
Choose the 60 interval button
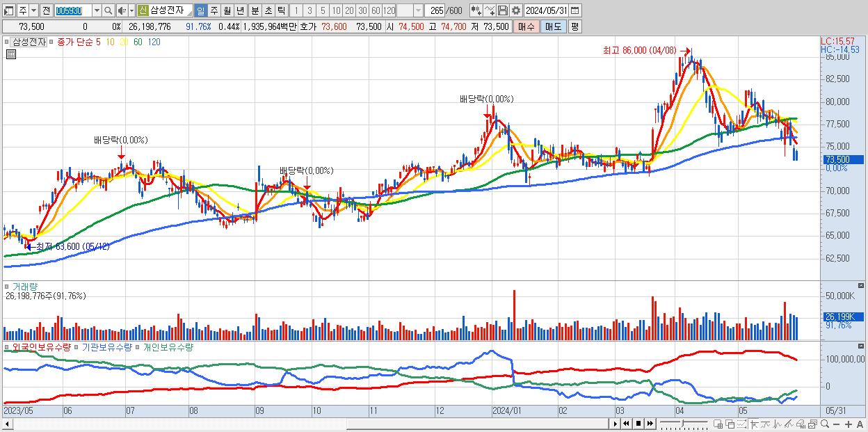(376, 10)
